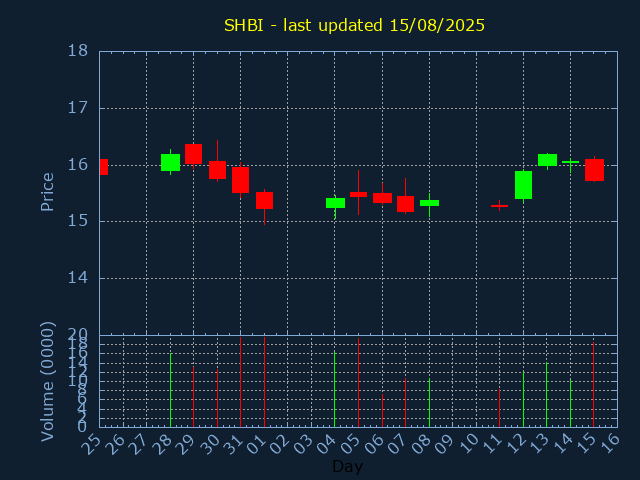The image size is (640, 480).
Task: Click day label 15 on the x-axis
Action: pos(586,444)
